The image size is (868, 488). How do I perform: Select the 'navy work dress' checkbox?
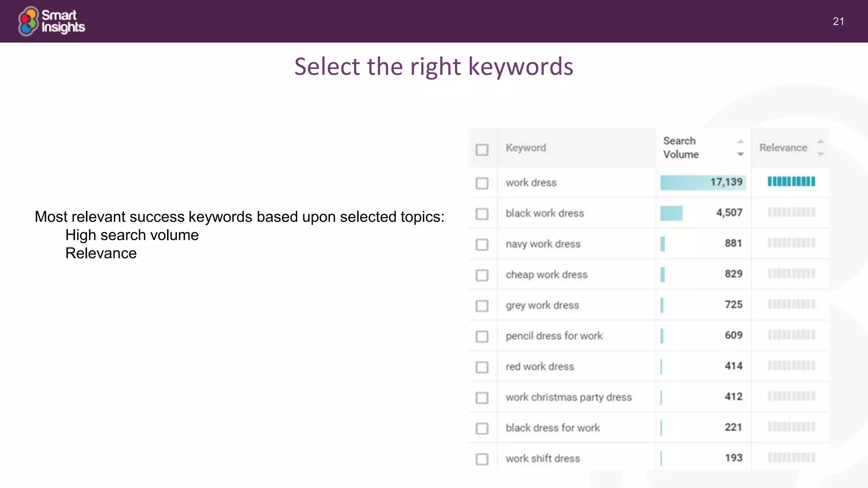click(482, 244)
